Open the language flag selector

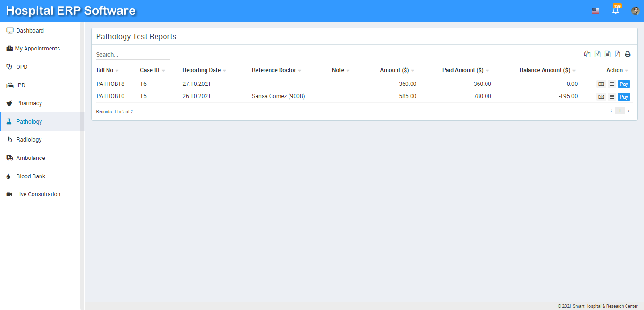click(x=595, y=11)
